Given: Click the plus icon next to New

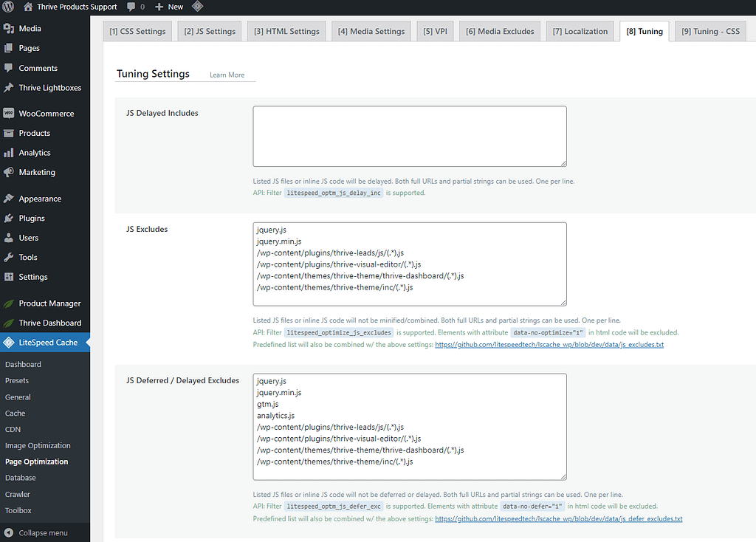Looking at the screenshot, I should click(x=159, y=7).
